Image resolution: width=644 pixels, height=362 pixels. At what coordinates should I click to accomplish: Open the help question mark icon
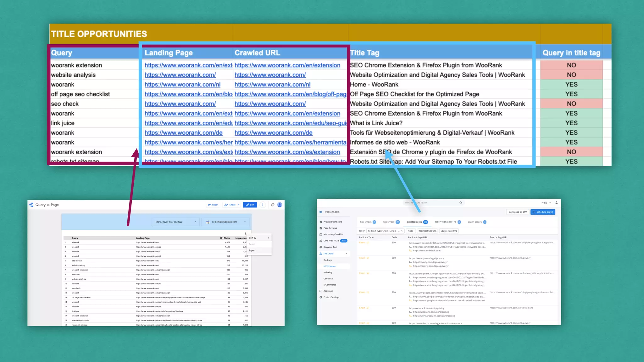(x=273, y=205)
